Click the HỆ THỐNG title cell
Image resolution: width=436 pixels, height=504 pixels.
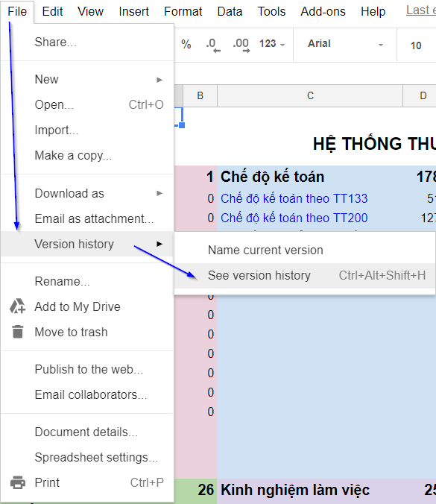tap(374, 144)
